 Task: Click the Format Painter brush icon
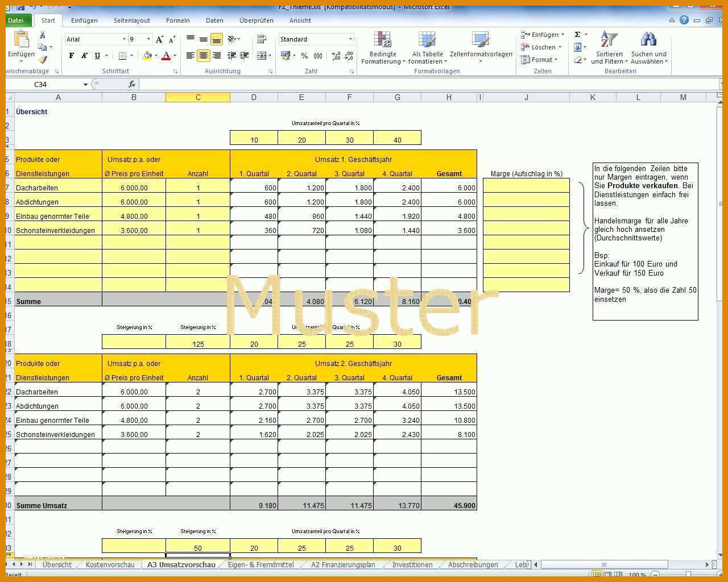[x=43, y=59]
